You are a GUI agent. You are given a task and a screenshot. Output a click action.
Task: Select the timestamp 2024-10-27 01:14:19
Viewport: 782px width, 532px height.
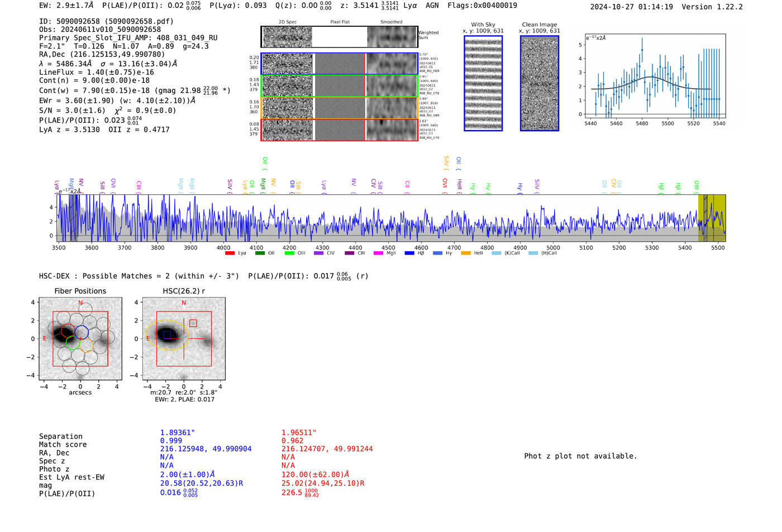click(x=632, y=7)
